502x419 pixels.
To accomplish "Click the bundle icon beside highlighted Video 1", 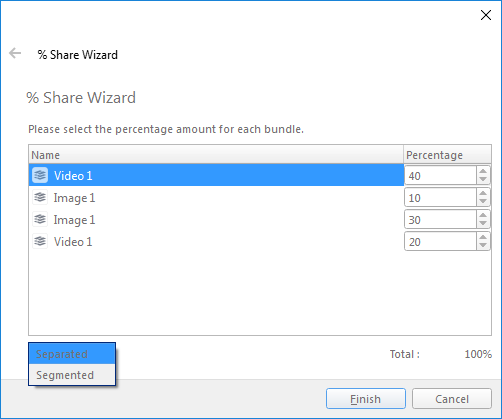I will (x=40, y=175).
